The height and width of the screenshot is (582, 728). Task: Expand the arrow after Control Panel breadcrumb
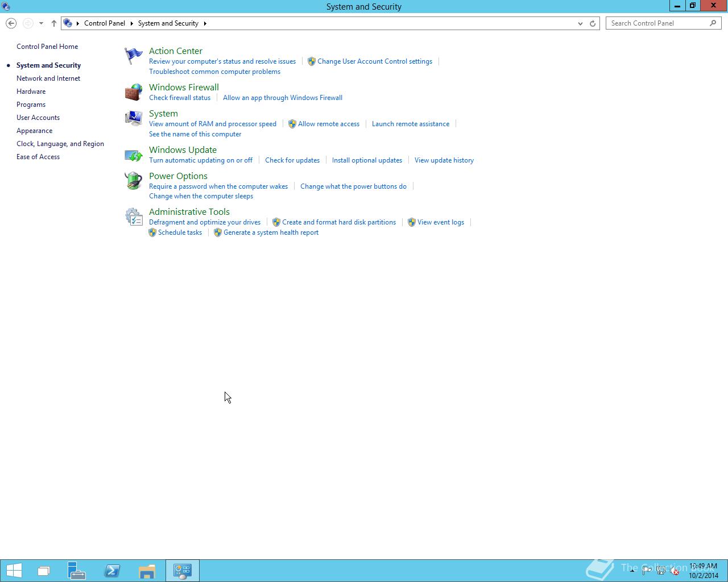point(131,23)
